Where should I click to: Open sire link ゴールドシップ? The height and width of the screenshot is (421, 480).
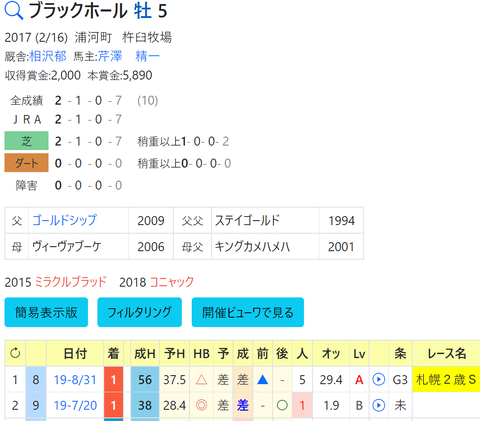pyautogui.click(x=64, y=220)
